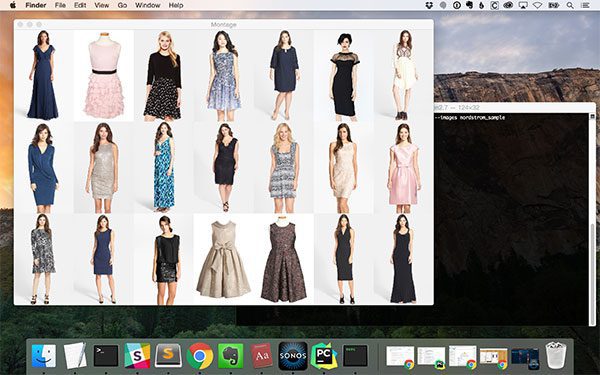Launch Google Chrome from the Dock

coord(200,356)
